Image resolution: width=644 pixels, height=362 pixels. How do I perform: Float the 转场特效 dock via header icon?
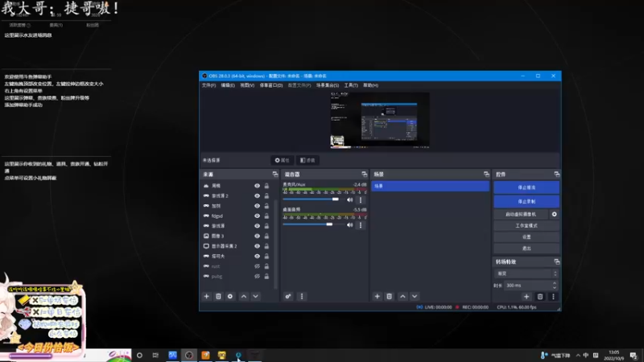(x=556, y=261)
